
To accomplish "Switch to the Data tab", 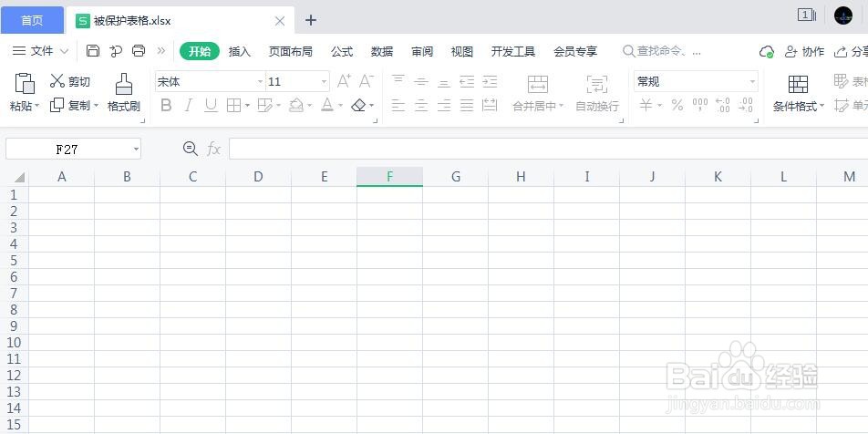I will [382, 51].
